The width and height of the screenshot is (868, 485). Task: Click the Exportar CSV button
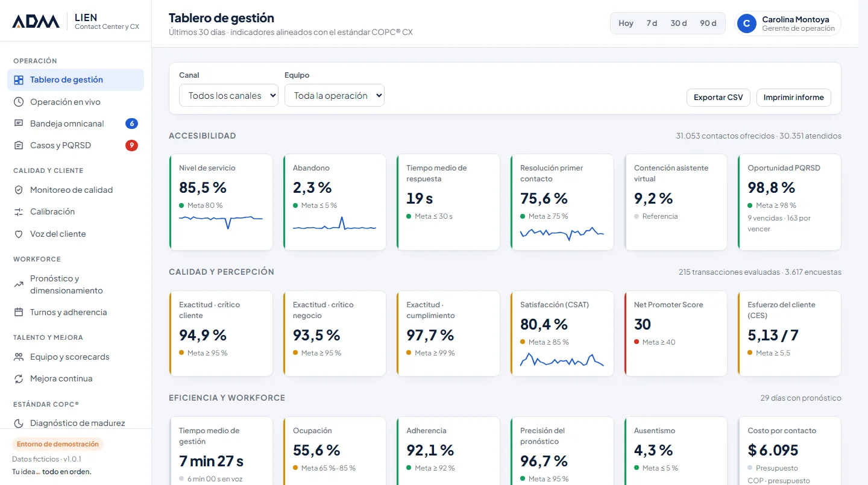click(x=719, y=98)
